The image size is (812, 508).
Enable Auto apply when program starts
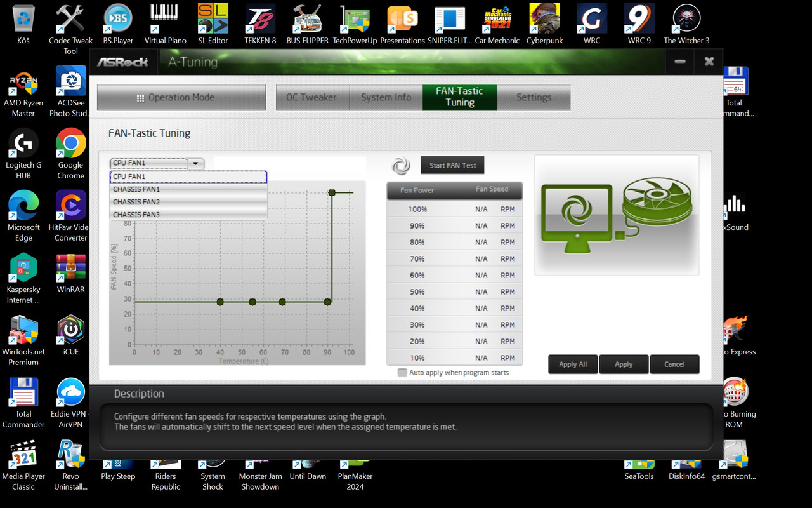402,373
